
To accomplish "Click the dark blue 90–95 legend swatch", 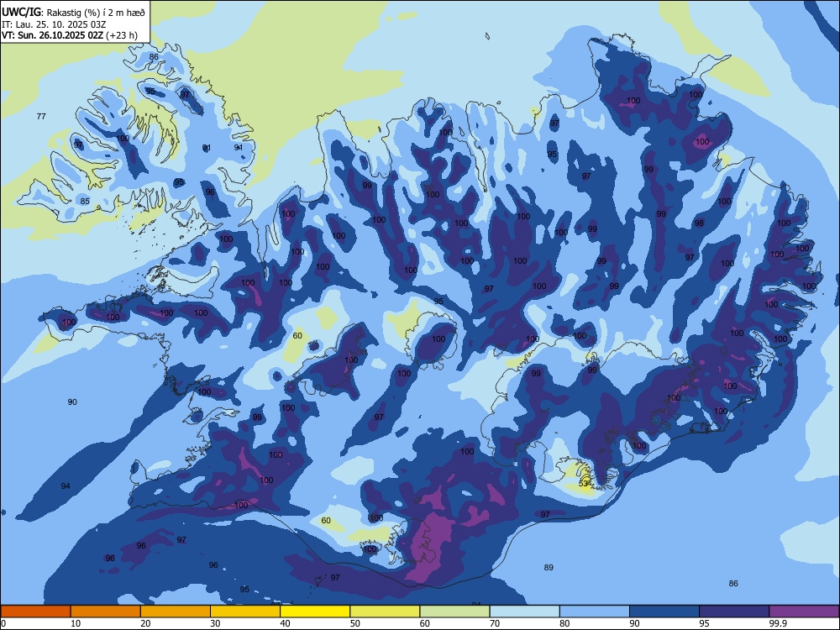I will click(664, 612).
